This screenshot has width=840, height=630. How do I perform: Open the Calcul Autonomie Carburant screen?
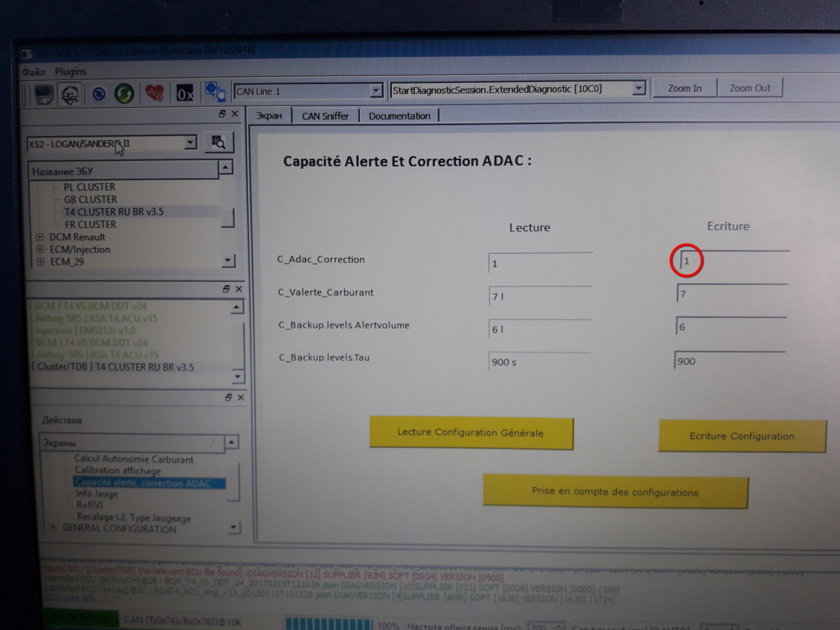[x=134, y=459]
